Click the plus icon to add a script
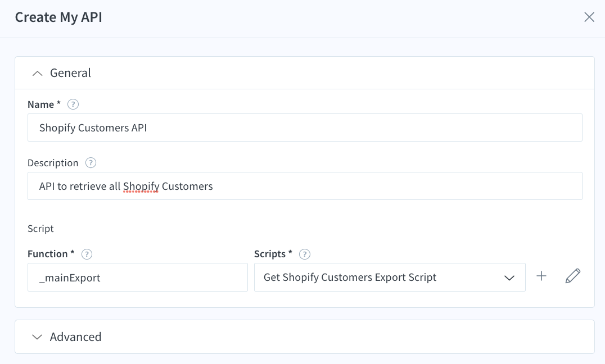The width and height of the screenshot is (605, 364). [x=541, y=276]
